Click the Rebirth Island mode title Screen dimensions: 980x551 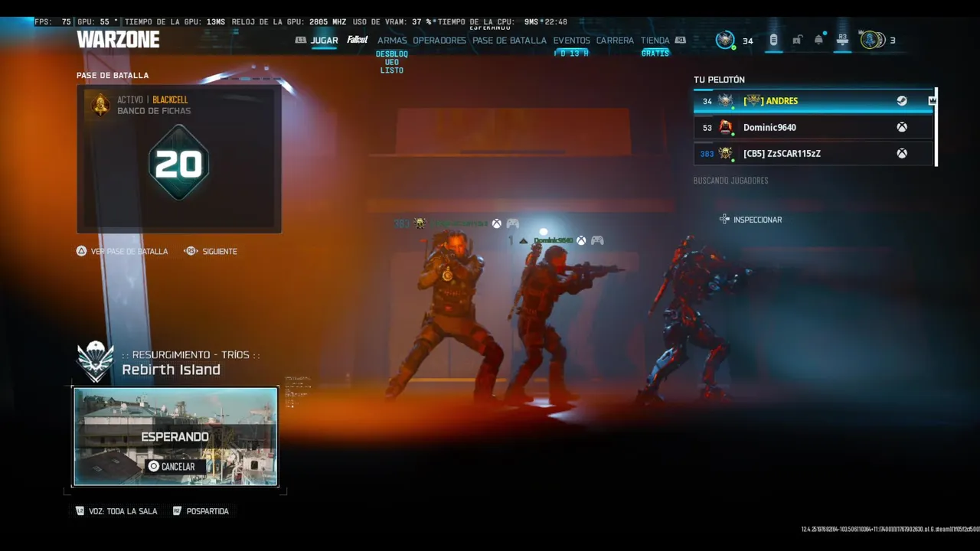[x=171, y=370]
